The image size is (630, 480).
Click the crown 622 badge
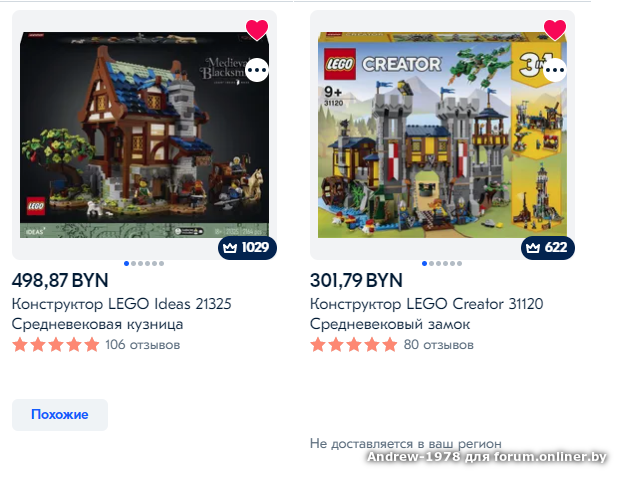click(x=548, y=247)
